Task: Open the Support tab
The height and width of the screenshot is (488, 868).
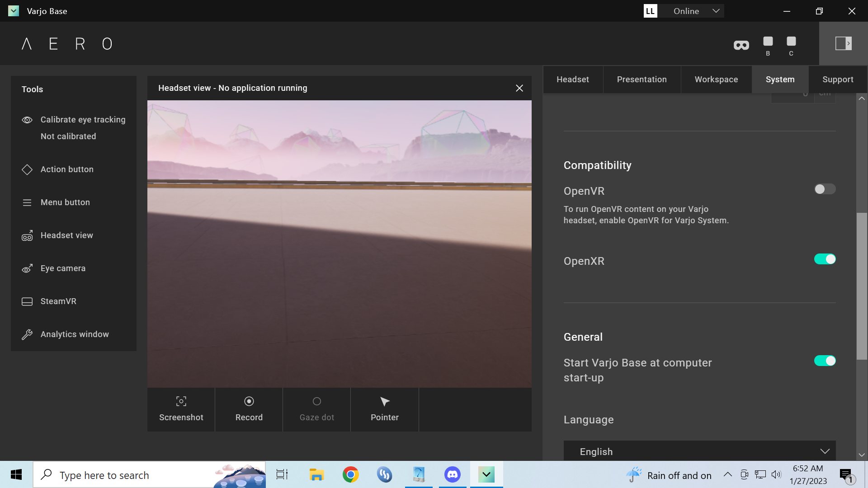Action: coord(838,80)
